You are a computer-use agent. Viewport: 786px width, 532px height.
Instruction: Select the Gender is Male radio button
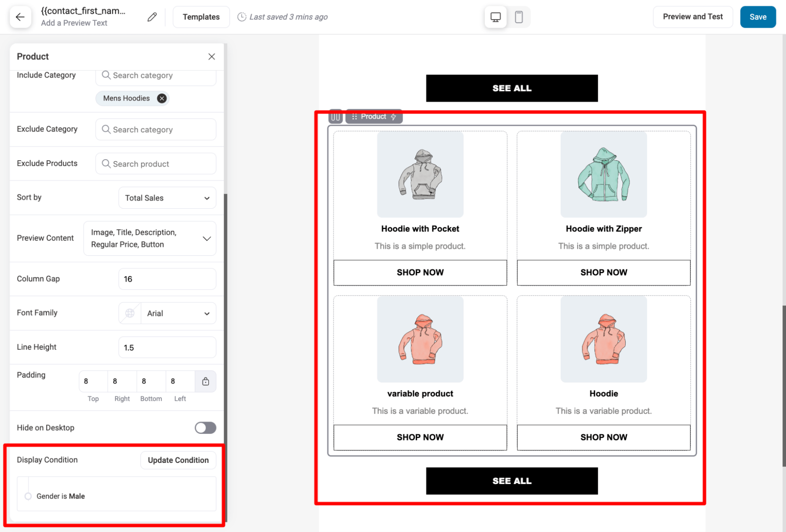click(x=28, y=496)
